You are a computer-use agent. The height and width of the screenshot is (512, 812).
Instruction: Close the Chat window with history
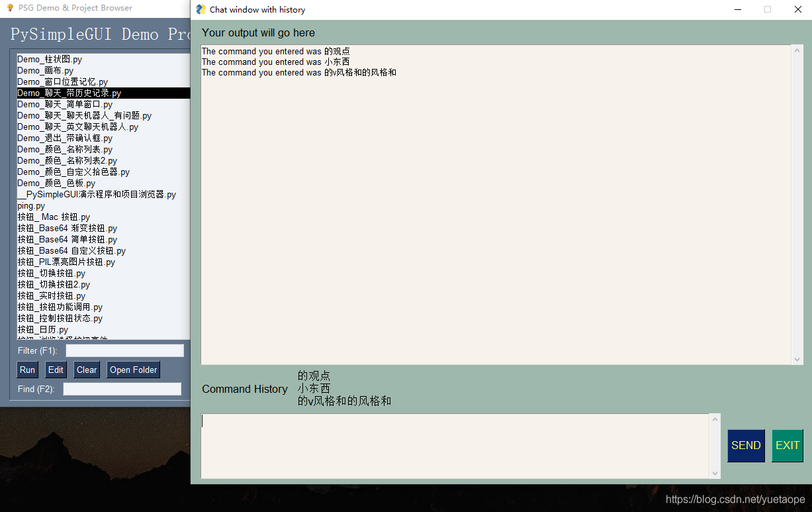coord(797,9)
